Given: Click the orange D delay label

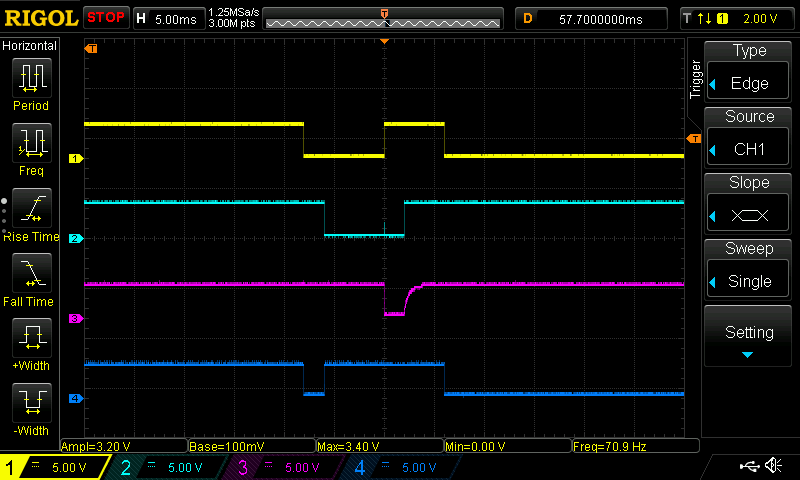Looking at the screenshot, I should 528,19.
